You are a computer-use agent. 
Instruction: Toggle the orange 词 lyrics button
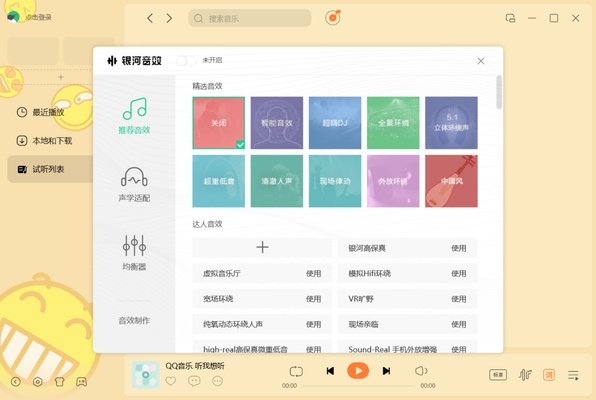[x=549, y=375]
